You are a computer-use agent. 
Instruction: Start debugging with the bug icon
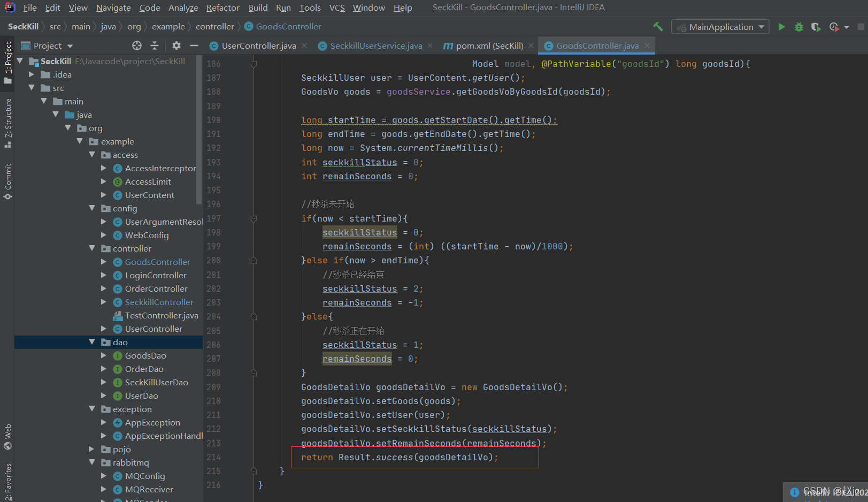798,27
